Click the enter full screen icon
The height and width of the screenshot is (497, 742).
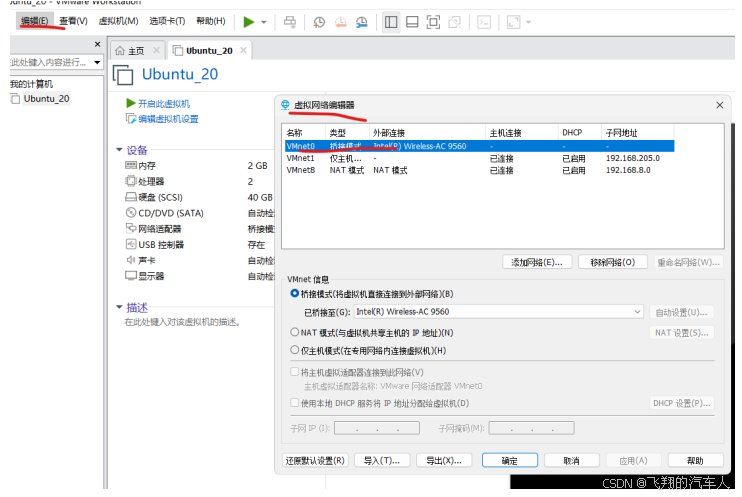pyautogui.click(x=433, y=22)
